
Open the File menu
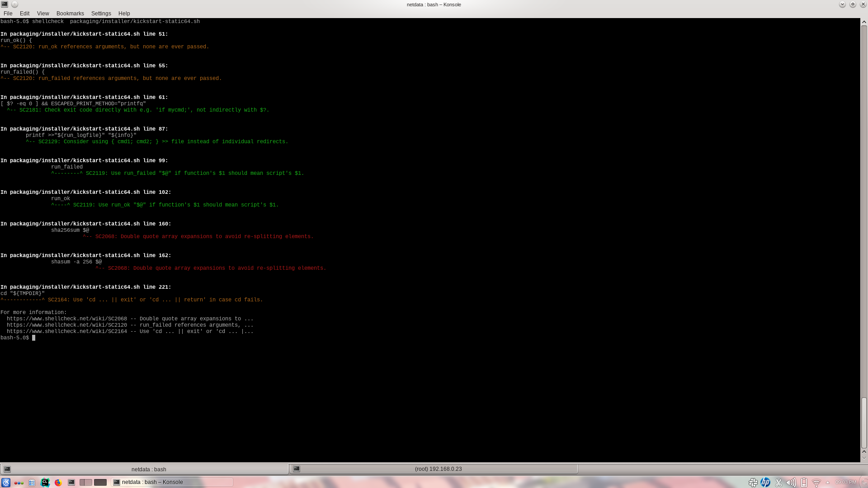(x=8, y=13)
